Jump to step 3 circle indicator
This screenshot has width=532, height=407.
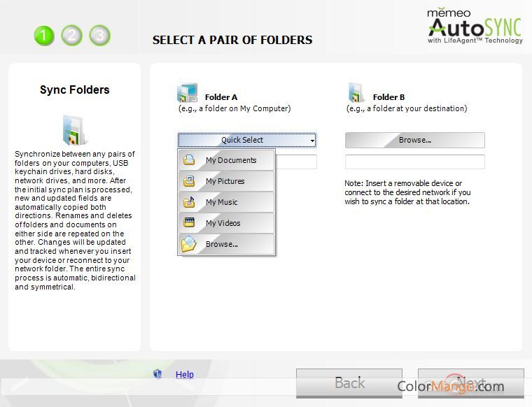point(99,35)
